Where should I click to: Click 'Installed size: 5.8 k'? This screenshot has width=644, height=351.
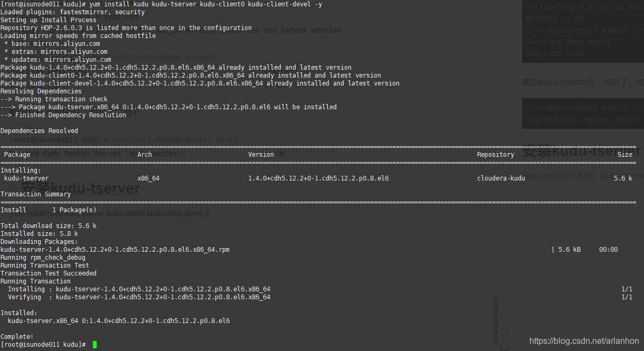point(39,234)
